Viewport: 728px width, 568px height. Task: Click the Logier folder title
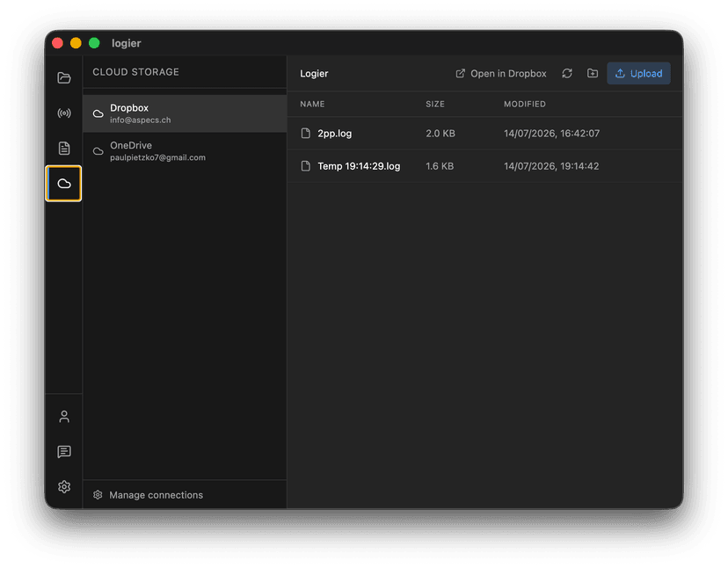click(314, 73)
